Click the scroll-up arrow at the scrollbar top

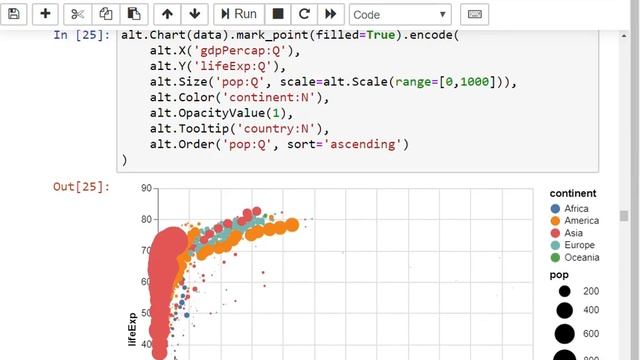tap(624, 36)
